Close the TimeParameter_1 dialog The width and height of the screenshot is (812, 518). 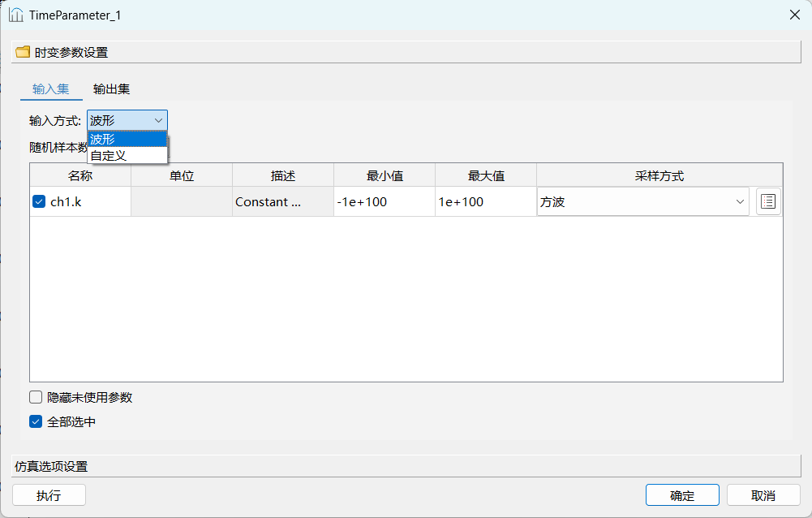pyautogui.click(x=795, y=15)
